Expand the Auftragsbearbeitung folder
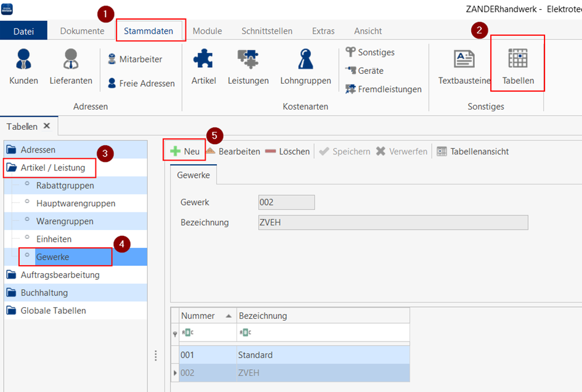 (59, 275)
